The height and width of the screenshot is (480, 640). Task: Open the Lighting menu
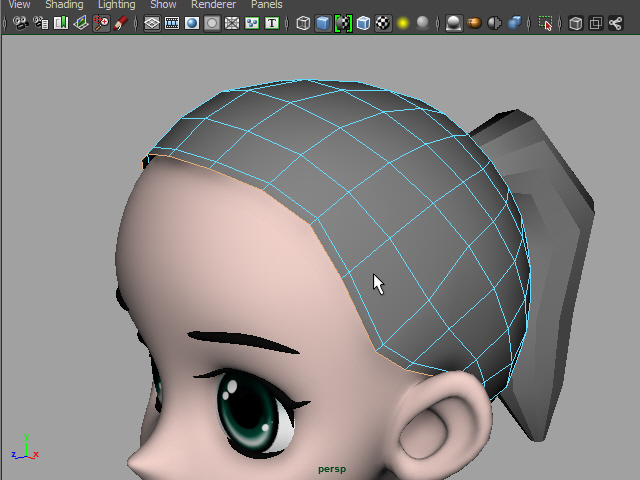tap(117, 4)
